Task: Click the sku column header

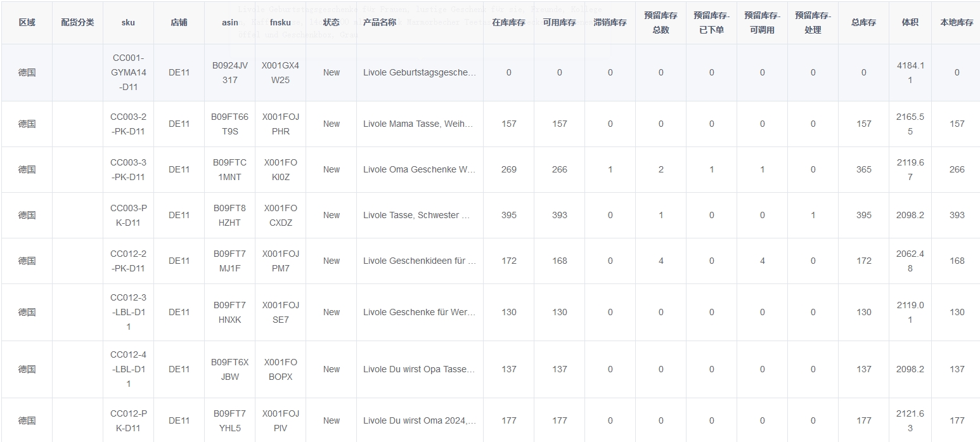Action: click(128, 22)
